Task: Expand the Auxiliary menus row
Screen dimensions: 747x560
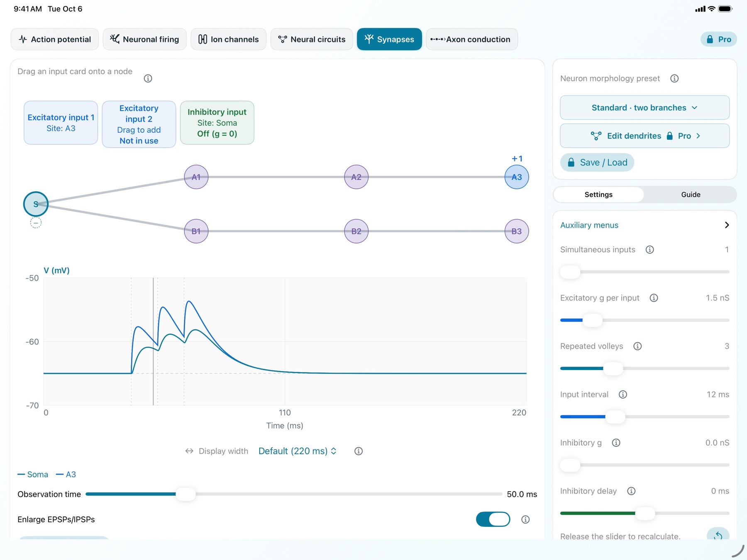Action: pyautogui.click(x=644, y=225)
